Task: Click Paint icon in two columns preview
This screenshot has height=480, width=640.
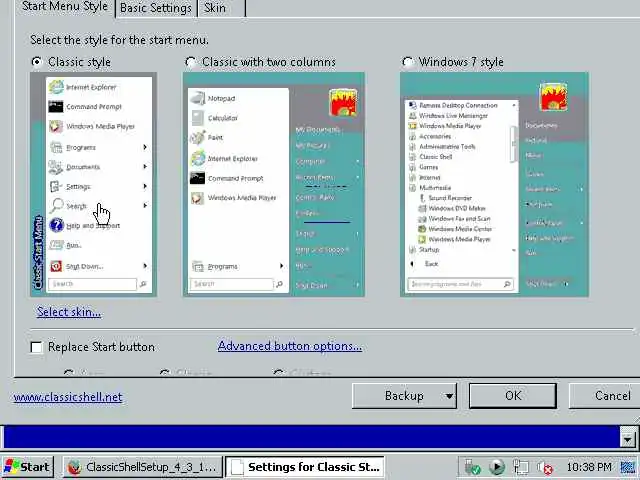Action: point(198,138)
